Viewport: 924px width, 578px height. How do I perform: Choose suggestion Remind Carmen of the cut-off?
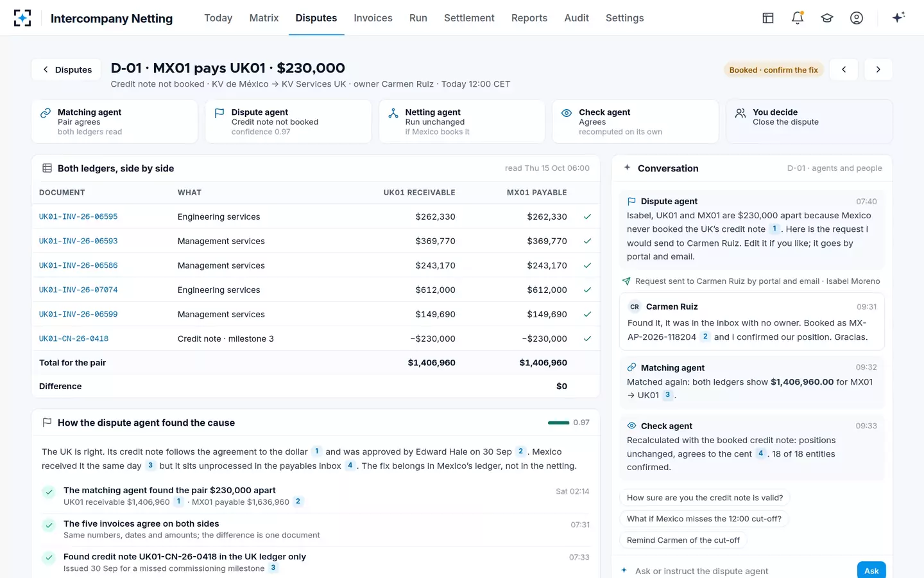click(x=683, y=540)
